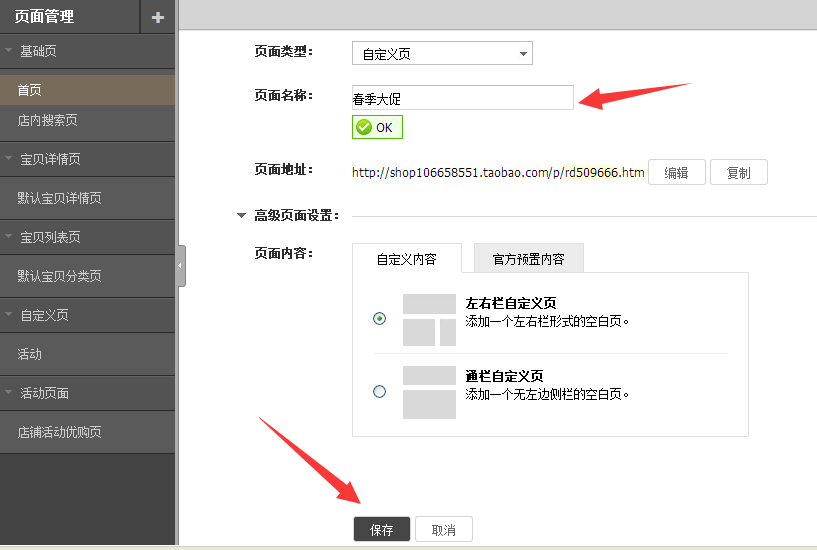
Task: Collapse the 自定义页 sidebar group
Action: point(9,315)
